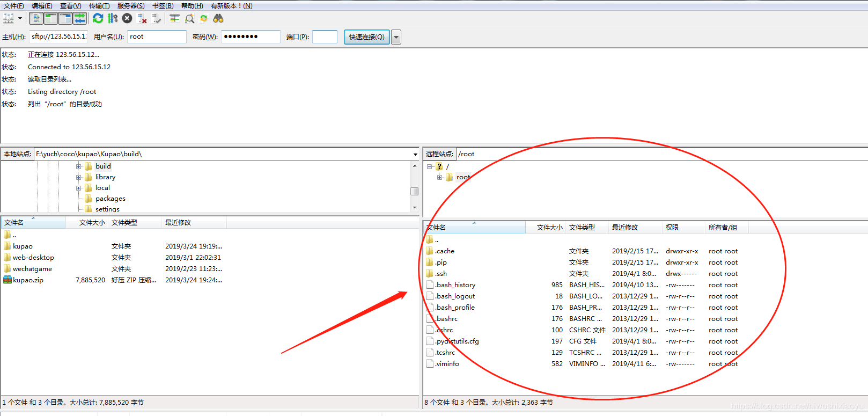Toggle the transfer queue display
This screenshot has height=416, width=868.
pyautogui.click(x=80, y=18)
